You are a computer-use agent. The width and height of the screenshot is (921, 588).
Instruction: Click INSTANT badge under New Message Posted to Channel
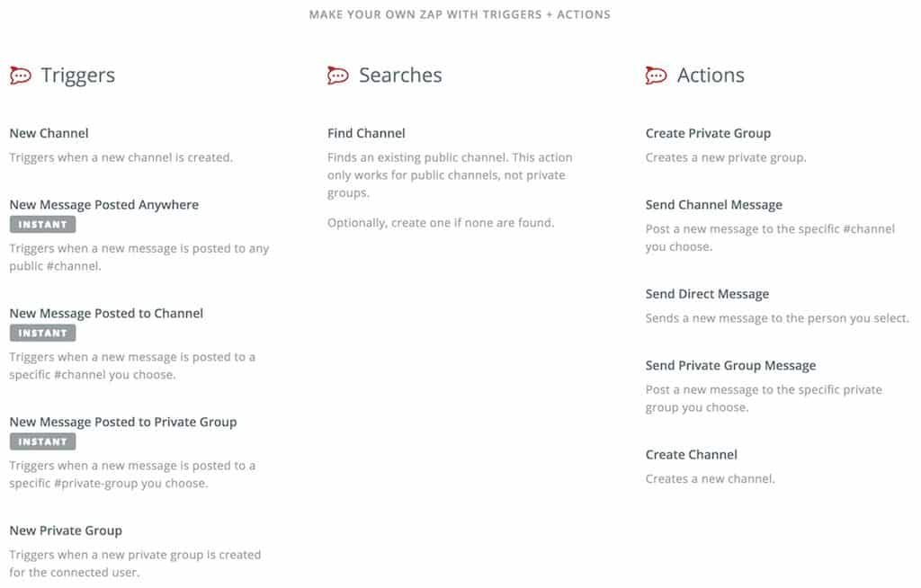[x=43, y=333]
